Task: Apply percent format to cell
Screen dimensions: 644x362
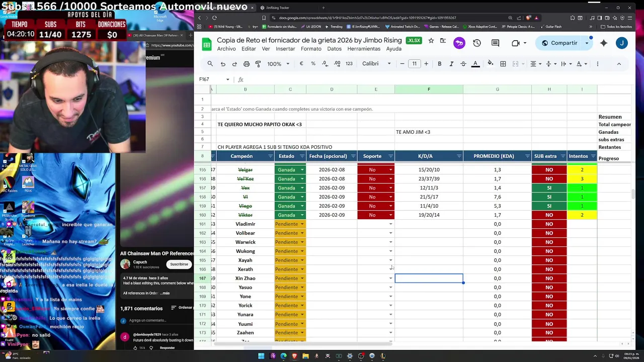Action: pyautogui.click(x=313, y=64)
